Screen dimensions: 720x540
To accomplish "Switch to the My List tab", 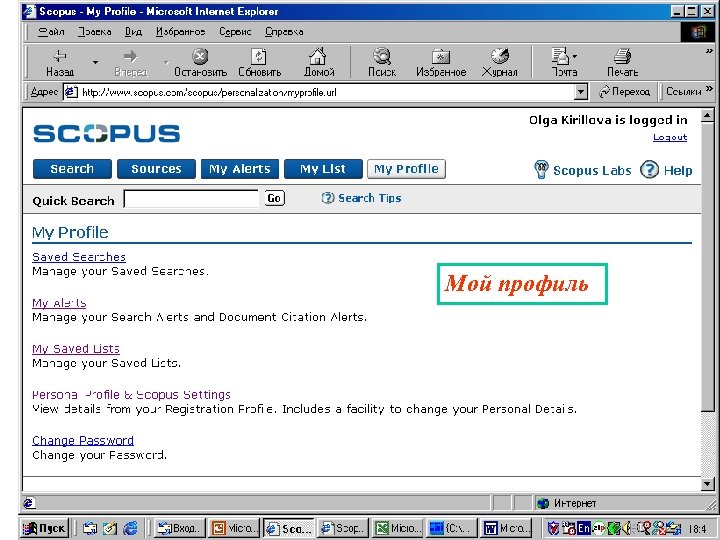I will (x=323, y=169).
